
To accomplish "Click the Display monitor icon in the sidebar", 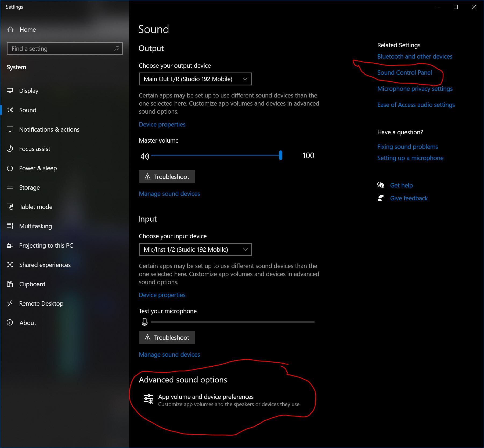I will click(10, 91).
